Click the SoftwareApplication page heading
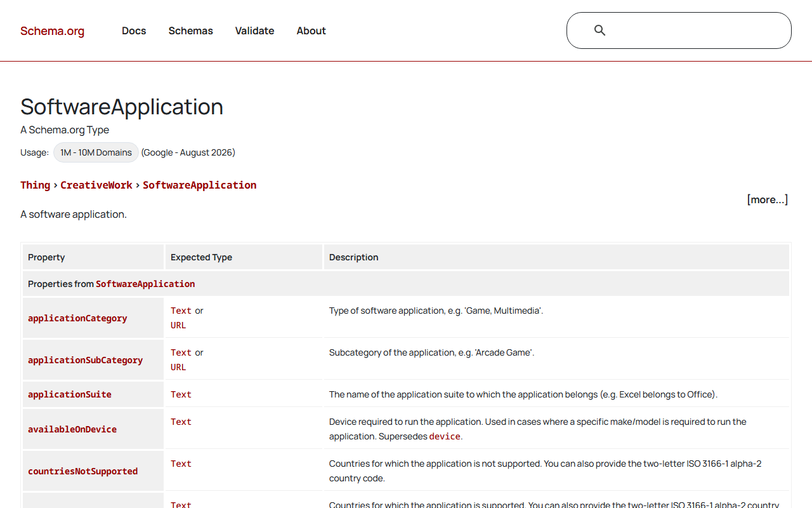The height and width of the screenshot is (508, 812). point(122,107)
